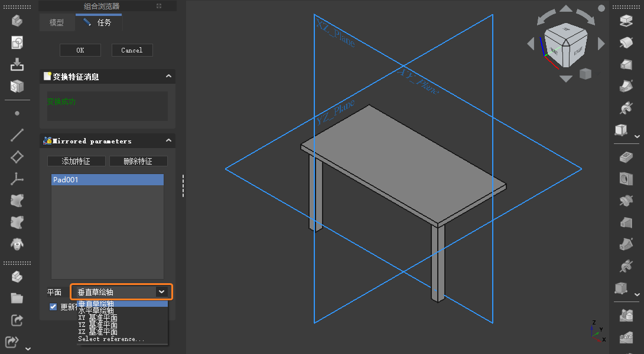Click the datum point tool icon

(x=17, y=113)
